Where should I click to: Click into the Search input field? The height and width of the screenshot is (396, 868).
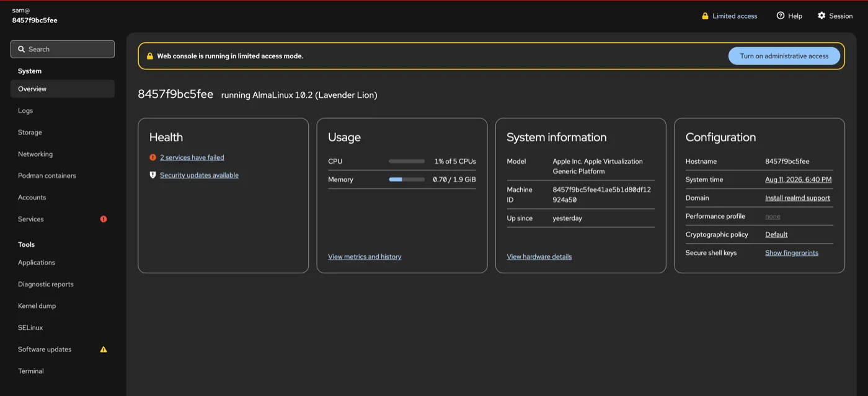[63, 49]
